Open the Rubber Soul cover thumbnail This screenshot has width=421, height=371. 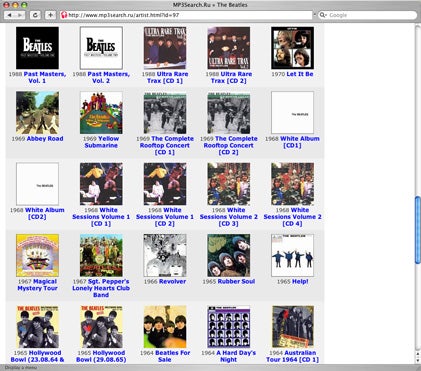tap(229, 255)
